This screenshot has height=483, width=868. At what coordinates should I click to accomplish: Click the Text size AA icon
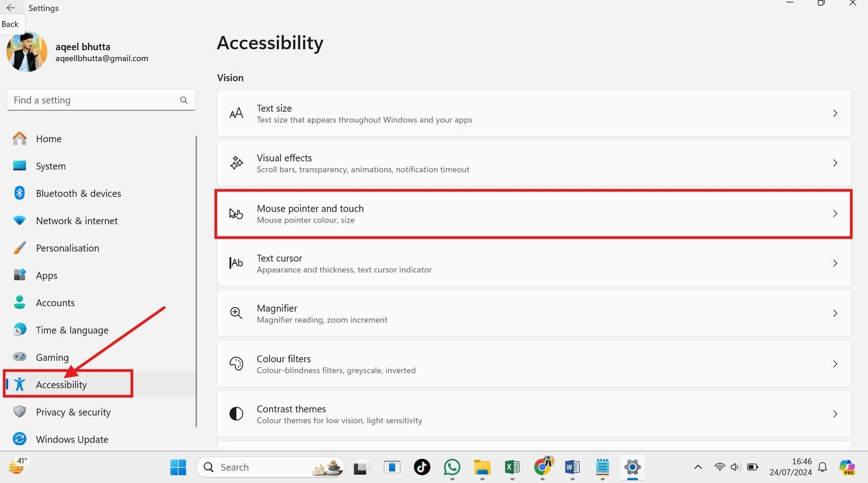[x=236, y=113]
